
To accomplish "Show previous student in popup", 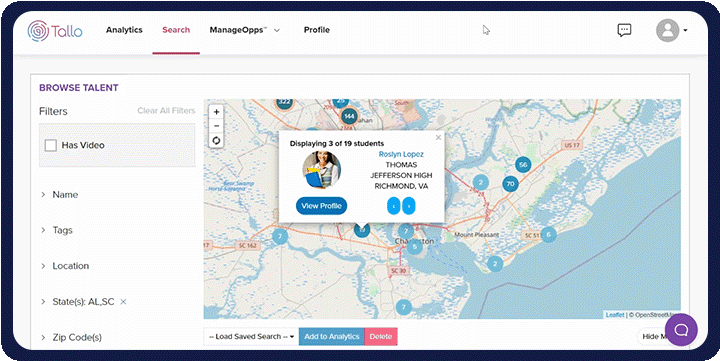I will [x=394, y=205].
